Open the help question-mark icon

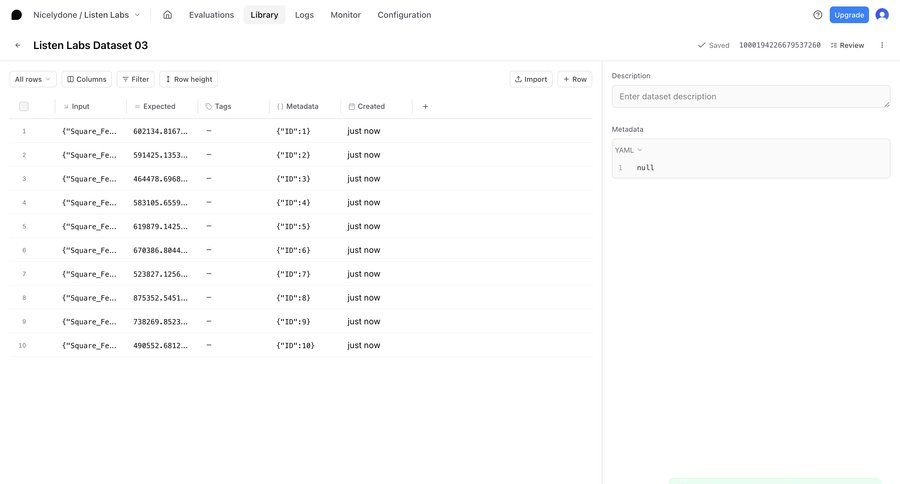(x=817, y=15)
